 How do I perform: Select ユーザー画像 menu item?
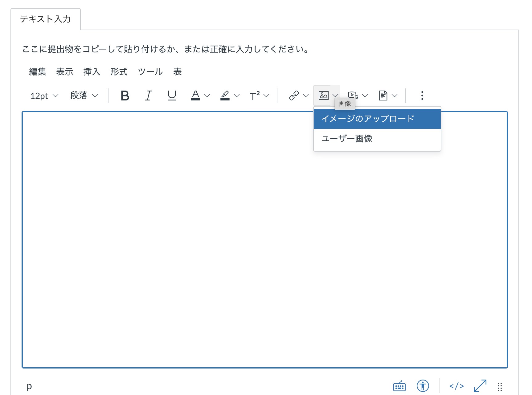click(377, 139)
